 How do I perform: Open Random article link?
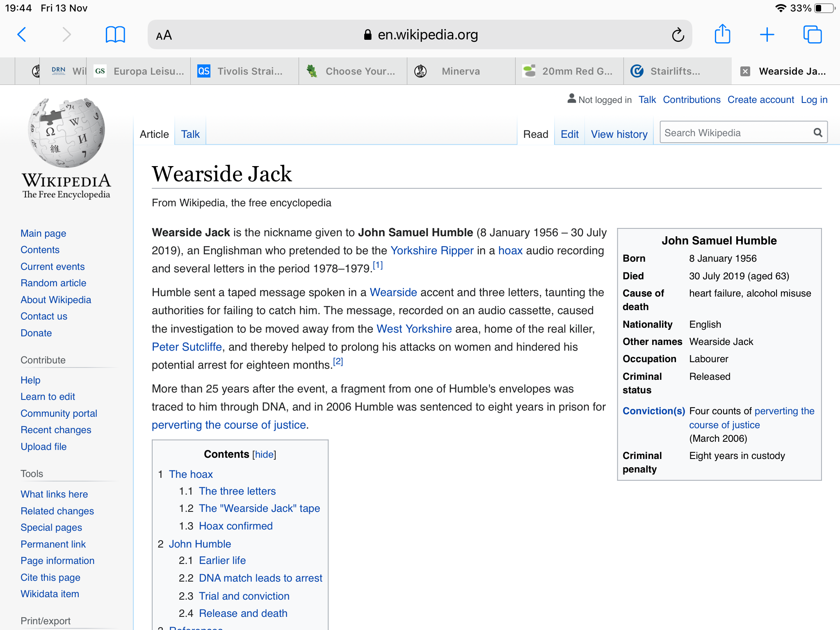pyautogui.click(x=53, y=283)
